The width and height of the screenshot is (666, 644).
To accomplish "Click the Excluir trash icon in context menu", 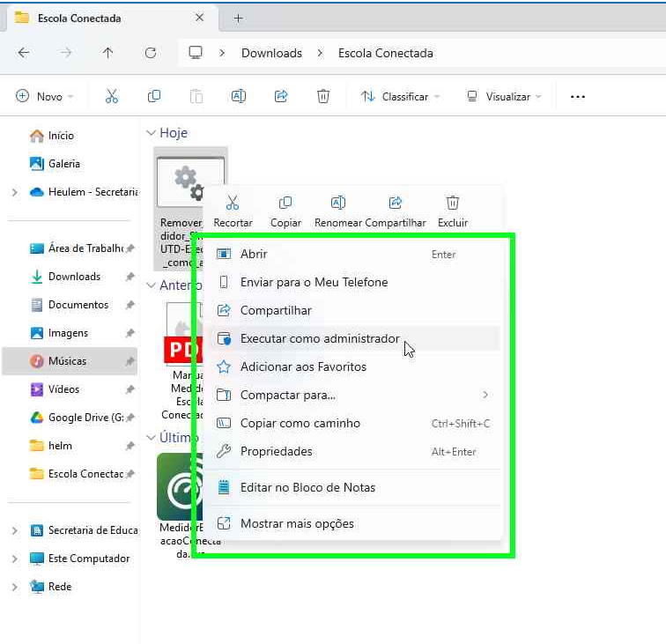I will click(x=453, y=204).
